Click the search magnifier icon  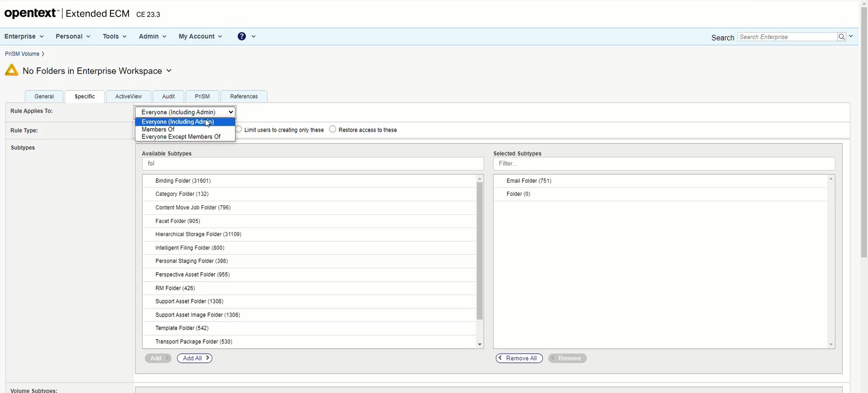click(841, 37)
